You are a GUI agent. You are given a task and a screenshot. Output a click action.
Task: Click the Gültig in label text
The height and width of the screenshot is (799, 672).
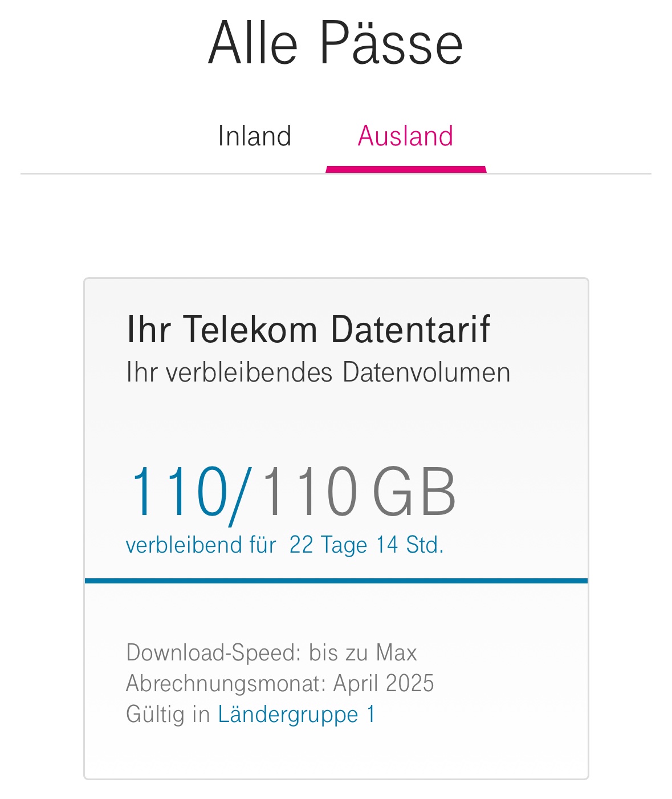tap(168, 714)
